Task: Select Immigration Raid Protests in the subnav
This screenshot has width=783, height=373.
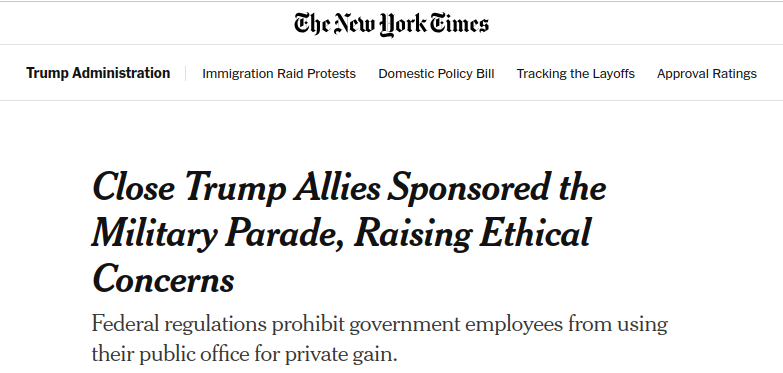Action: (x=279, y=74)
